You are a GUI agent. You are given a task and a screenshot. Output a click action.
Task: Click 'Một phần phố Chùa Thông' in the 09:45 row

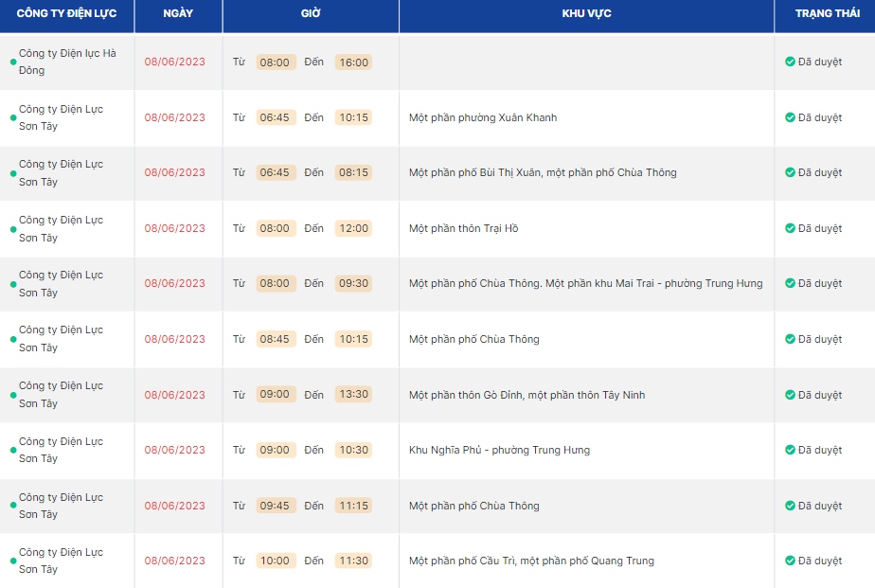(x=473, y=506)
